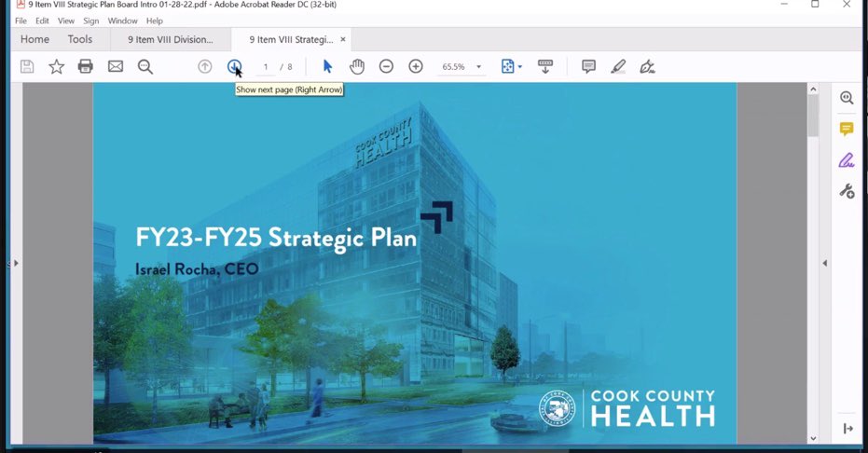Activate the selection arrow tool

(x=327, y=67)
